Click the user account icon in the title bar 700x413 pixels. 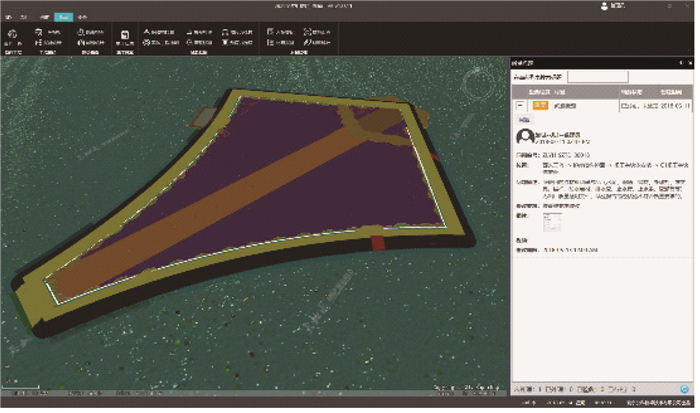[x=604, y=6]
